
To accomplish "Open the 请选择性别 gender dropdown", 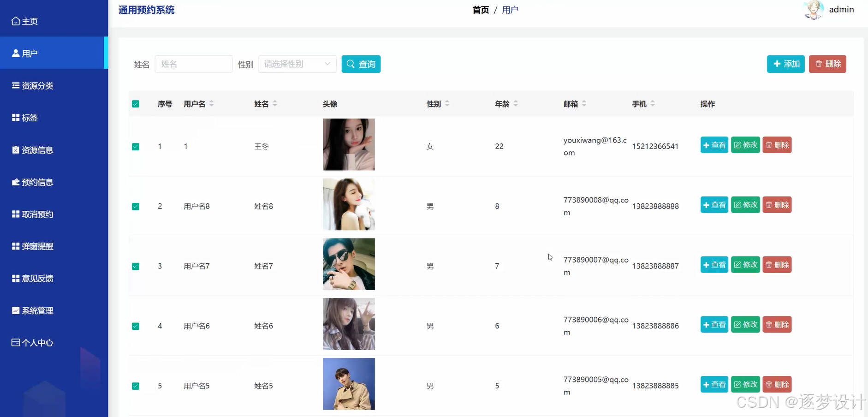I will [x=297, y=64].
